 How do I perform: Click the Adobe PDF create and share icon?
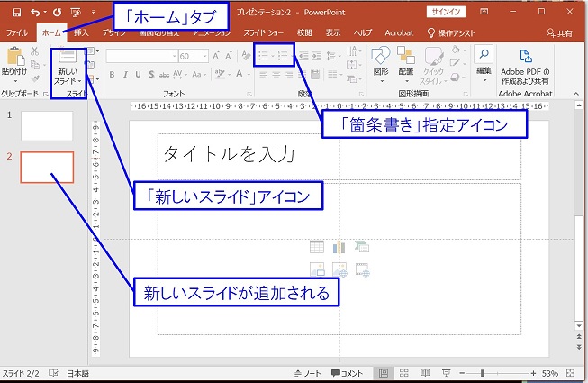tap(525, 63)
